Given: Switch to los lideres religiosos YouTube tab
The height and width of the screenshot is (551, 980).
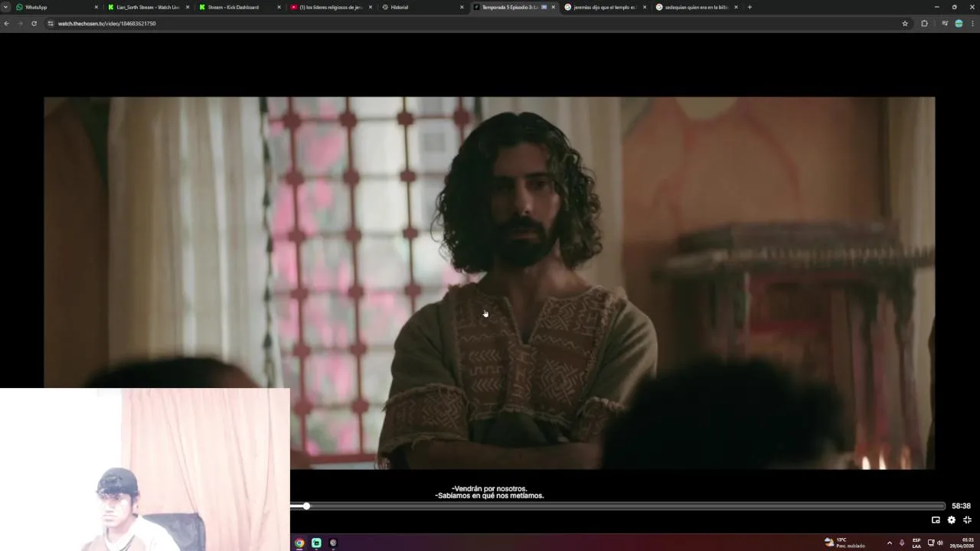Looking at the screenshot, I should [x=330, y=7].
